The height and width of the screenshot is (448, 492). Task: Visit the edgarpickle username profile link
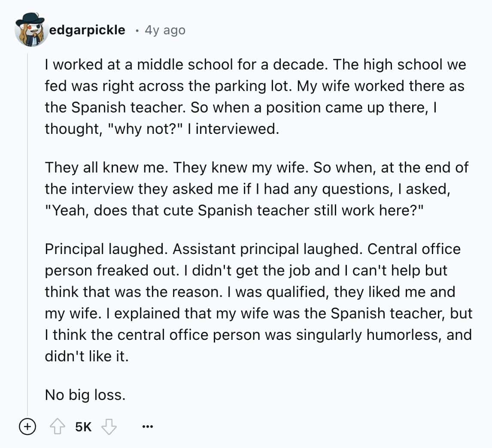[x=87, y=30]
